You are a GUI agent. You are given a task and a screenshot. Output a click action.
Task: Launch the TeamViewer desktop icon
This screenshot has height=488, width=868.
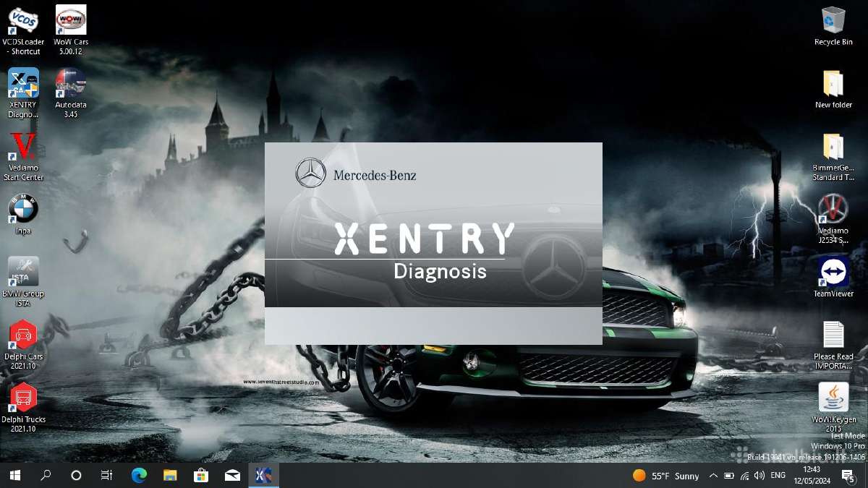(x=833, y=278)
